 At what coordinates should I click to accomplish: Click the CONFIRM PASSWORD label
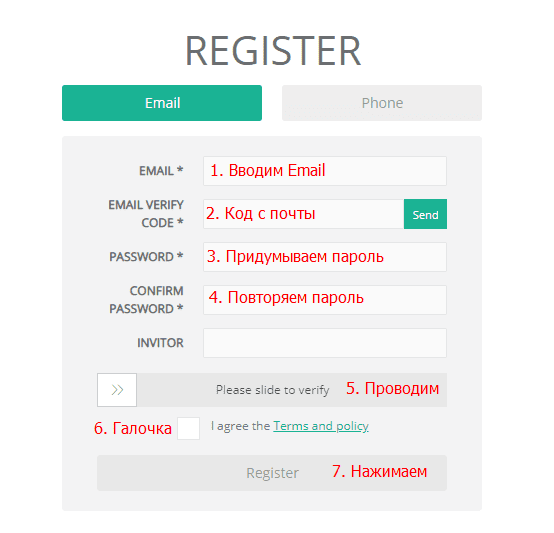(x=146, y=300)
